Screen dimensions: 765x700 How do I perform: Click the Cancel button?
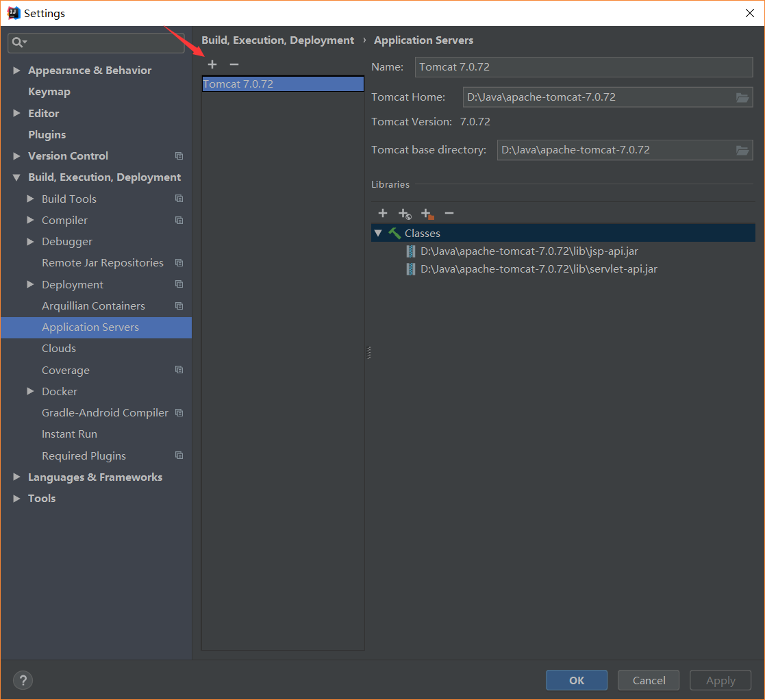[649, 680]
